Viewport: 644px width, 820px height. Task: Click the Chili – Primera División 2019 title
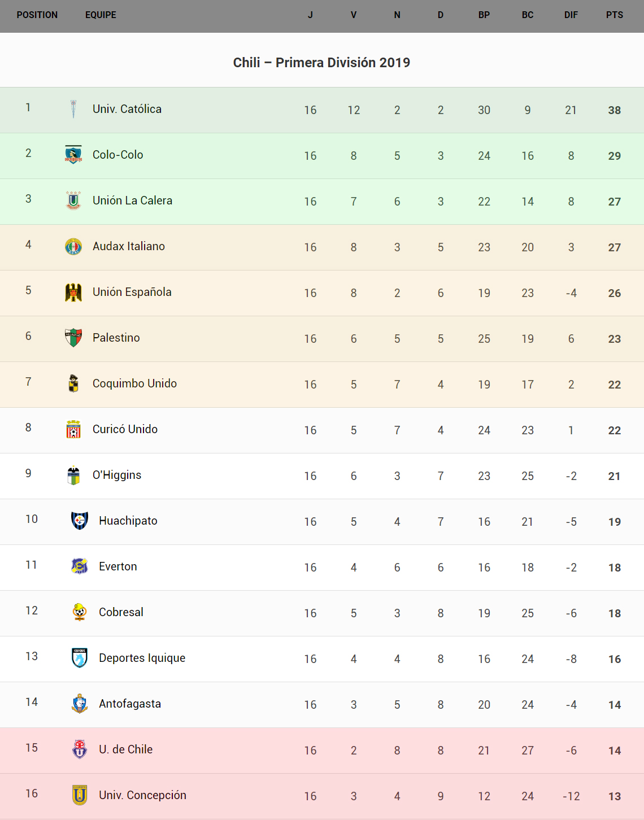click(321, 63)
